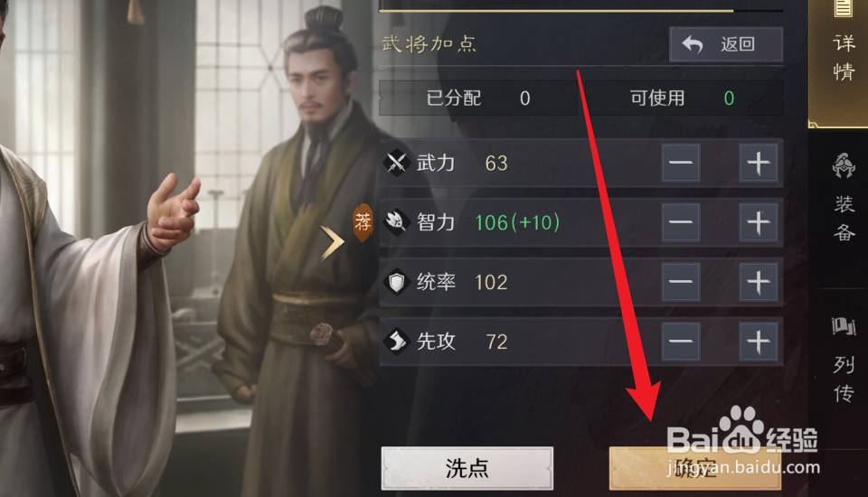Click the 荐 recommended badge

pyautogui.click(x=363, y=223)
